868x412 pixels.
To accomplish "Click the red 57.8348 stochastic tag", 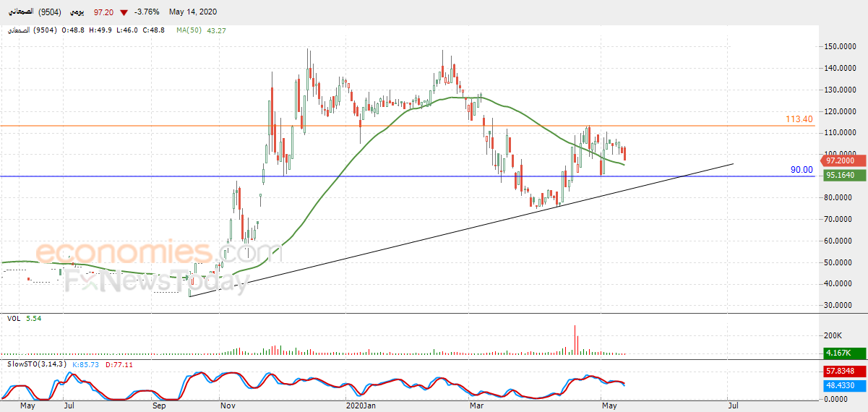I will (x=843, y=371).
